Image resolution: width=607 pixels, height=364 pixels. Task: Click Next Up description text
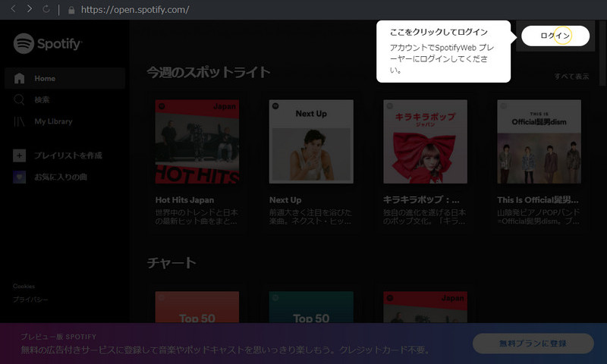coord(310,217)
